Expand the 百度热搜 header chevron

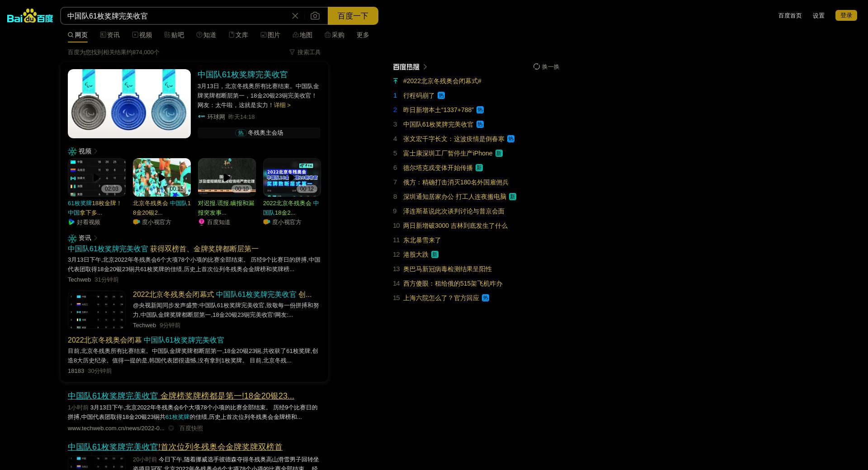(425, 66)
